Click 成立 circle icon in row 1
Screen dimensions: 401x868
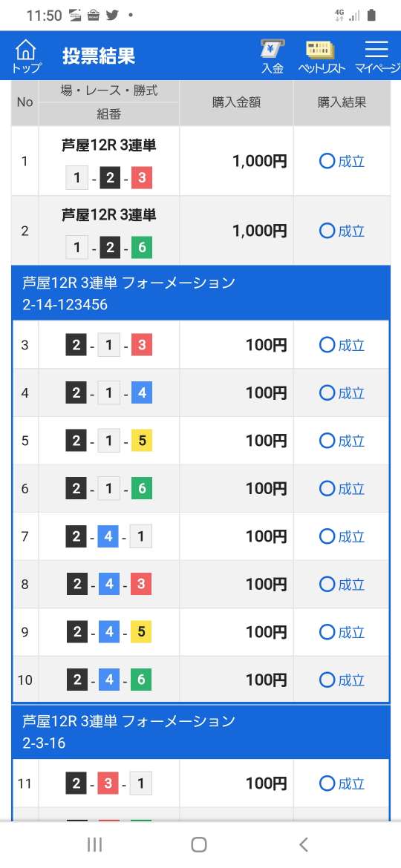click(327, 161)
